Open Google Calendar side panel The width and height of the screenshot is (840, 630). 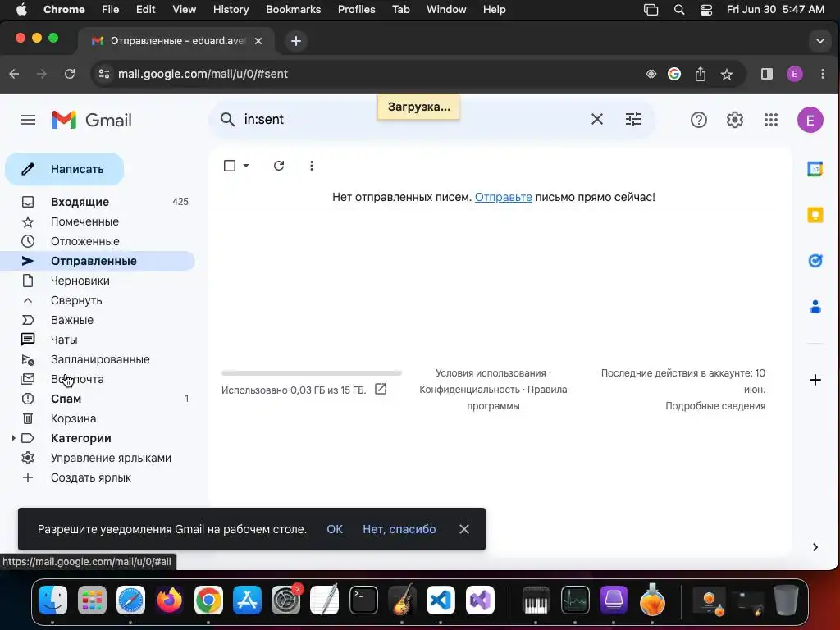[x=815, y=169]
